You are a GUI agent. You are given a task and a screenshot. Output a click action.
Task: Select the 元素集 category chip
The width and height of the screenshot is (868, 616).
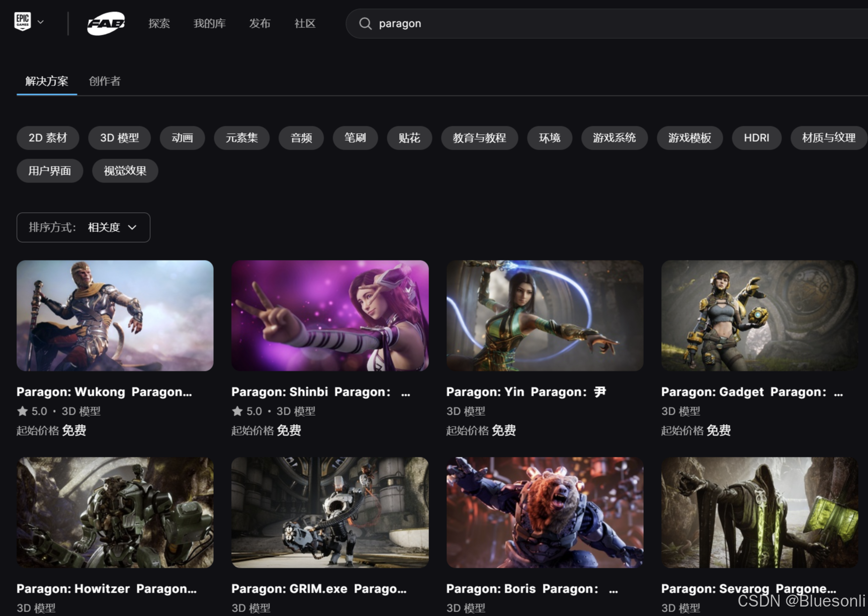242,138
